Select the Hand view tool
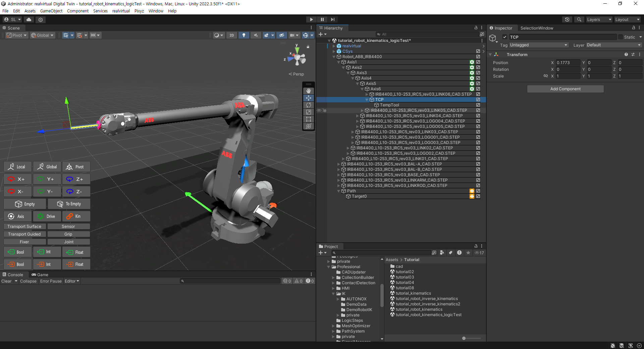The width and height of the screenshot is (644, 349). coord(309,91)
